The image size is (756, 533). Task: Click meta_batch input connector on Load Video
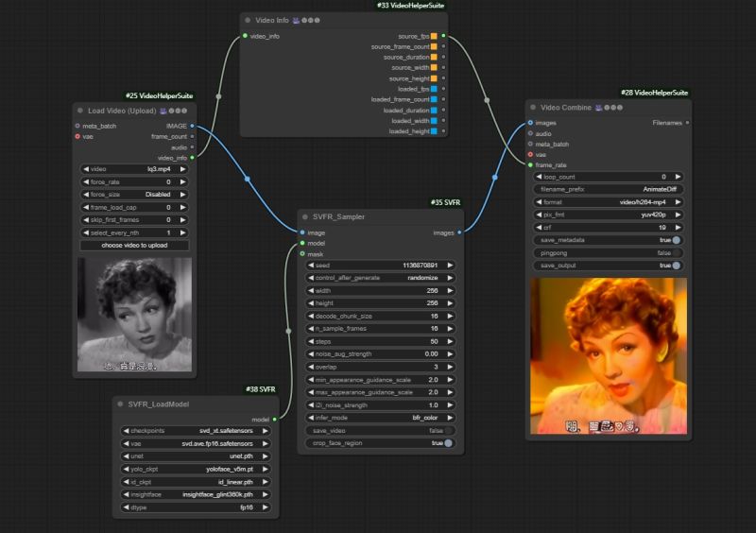(x=77, y=126)
